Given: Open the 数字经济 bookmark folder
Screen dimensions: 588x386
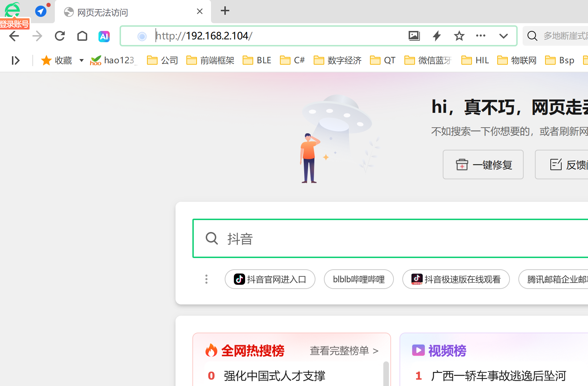Looking at the screenshot, I should (x=338, y=60).
